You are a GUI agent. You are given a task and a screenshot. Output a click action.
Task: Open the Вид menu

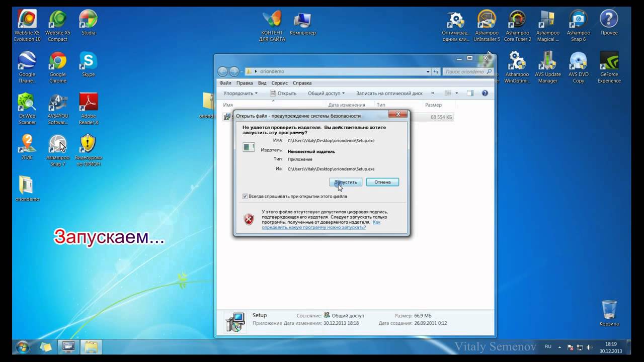[x=262, y=83]
